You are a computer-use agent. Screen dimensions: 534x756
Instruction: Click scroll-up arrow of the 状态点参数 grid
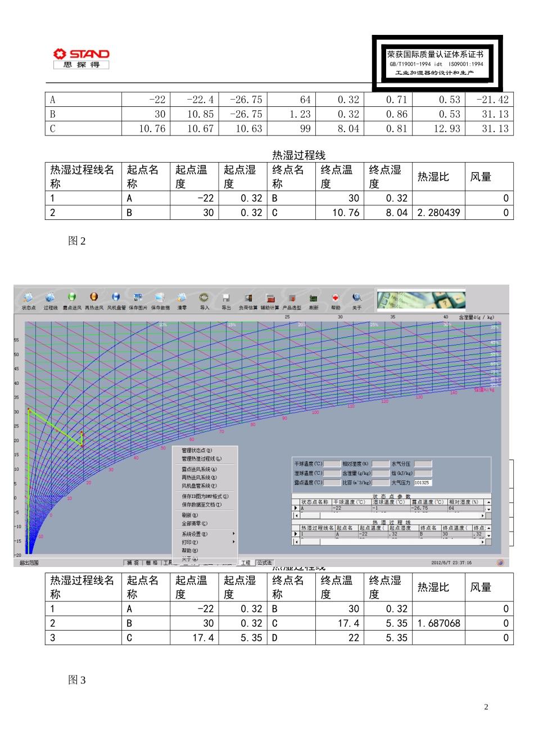point(488,502)
